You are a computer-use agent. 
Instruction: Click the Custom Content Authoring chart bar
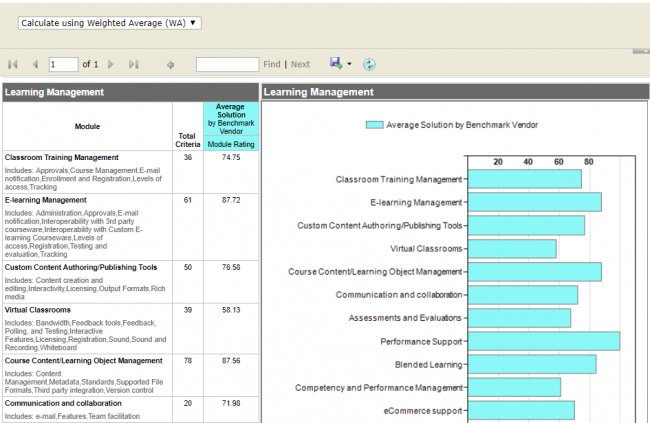[526, 225]
